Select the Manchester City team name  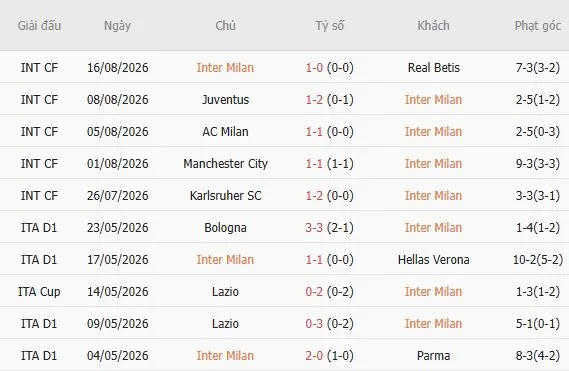[225, 164]
